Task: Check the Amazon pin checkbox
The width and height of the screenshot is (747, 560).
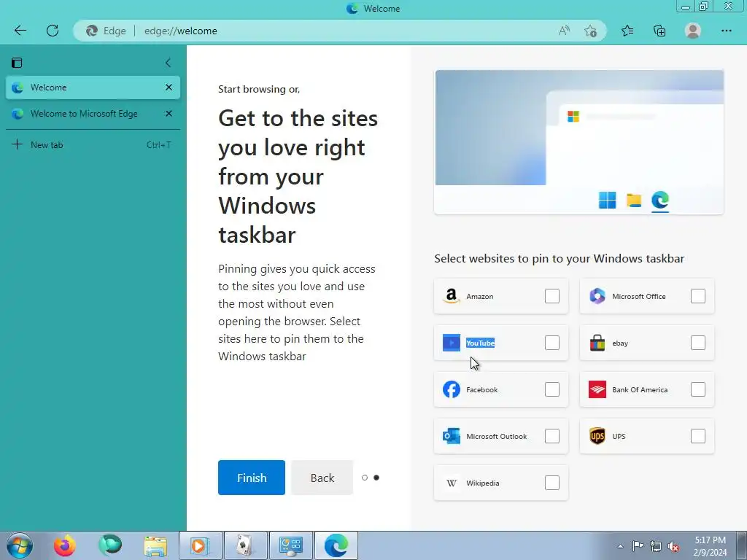Action: [552, 296]
